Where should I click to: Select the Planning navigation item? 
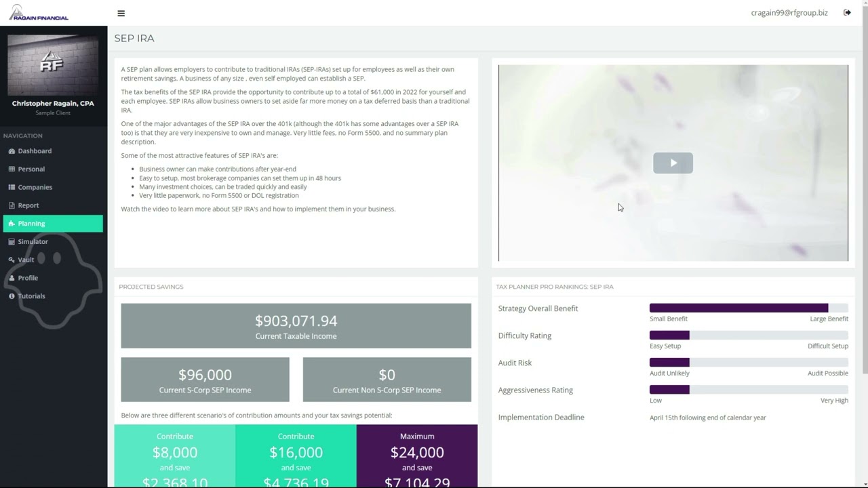coord(53,224)
